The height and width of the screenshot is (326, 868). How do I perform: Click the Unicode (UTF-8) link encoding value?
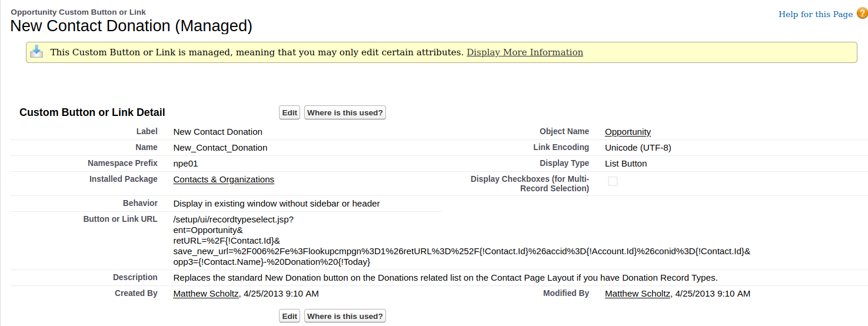[x=638, y=148]
